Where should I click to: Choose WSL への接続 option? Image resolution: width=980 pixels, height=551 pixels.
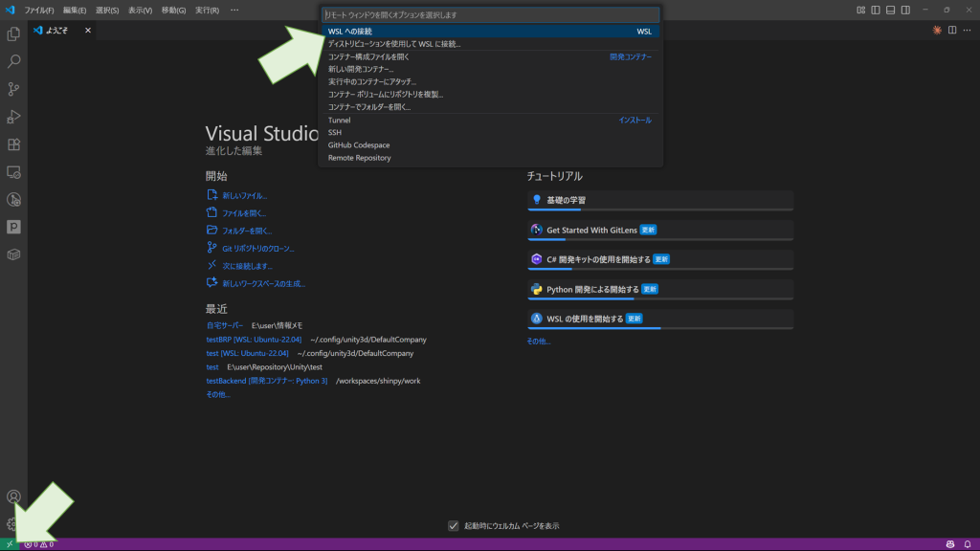491,32
